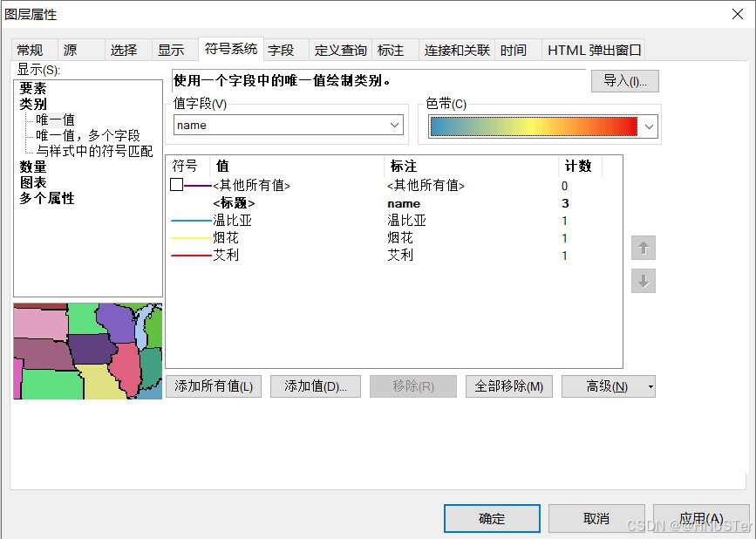Click the yellow line symbol for 烟花
756x539 pixels.
pos(192,238)
